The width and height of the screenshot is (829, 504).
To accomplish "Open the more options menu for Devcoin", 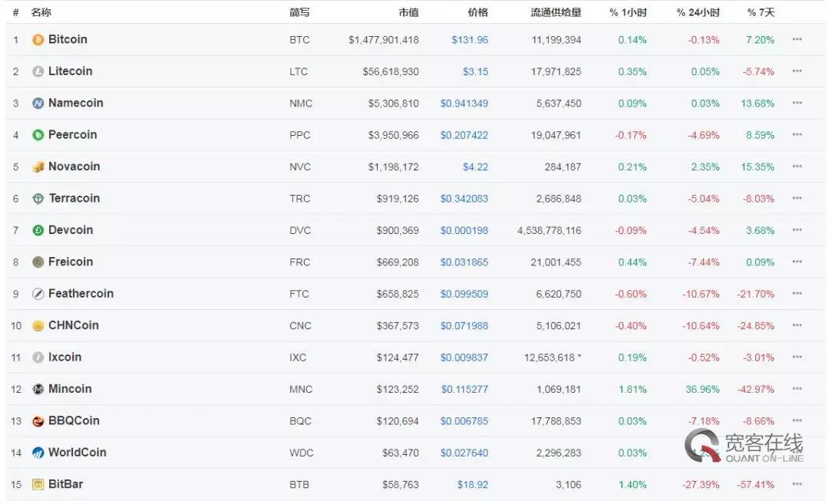I will pyautogui.click(x=798, y=230).
